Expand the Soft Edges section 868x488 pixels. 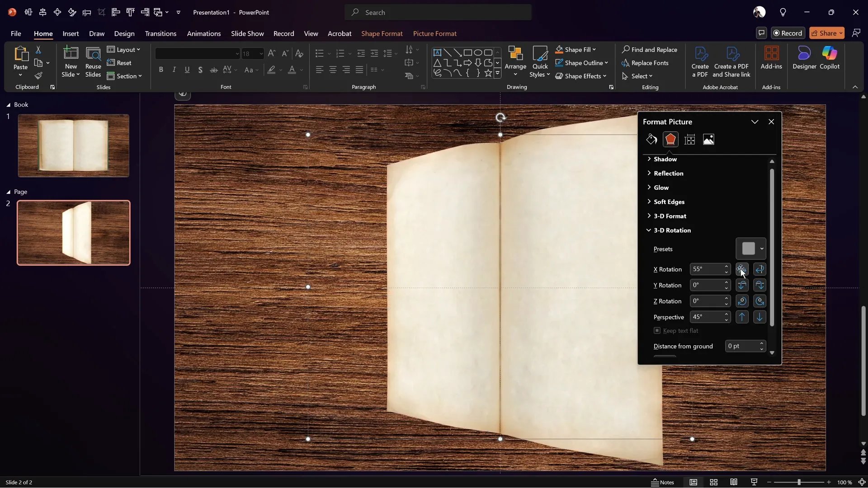click(665, 202)
